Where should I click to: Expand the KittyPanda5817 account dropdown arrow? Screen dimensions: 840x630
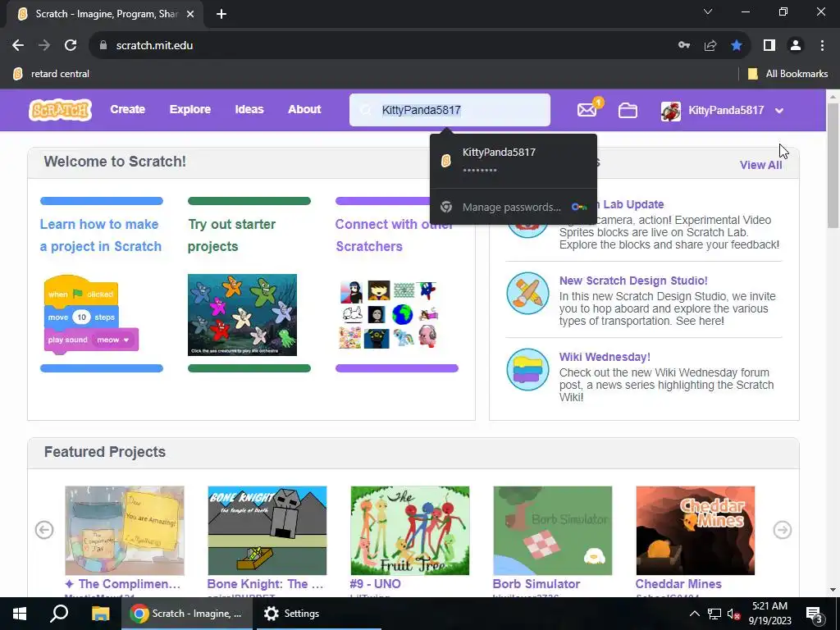779,111
